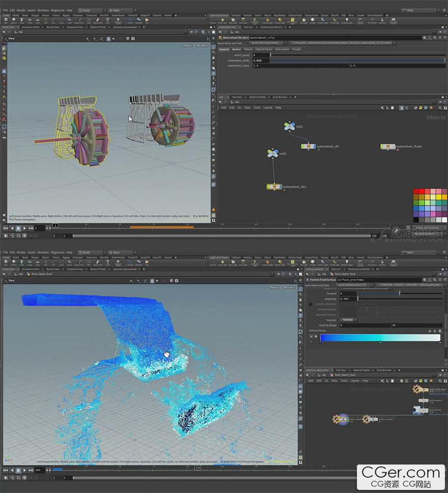This screenshot has width=448, height=493.
Task: Select the teal midpoint marker on Vorticity Ramp
Action: (380, 342)
